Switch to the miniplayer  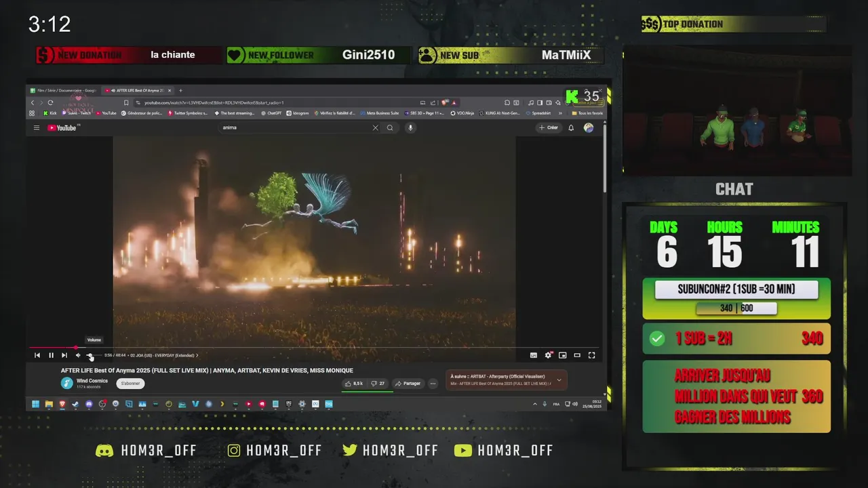point(563,355)
